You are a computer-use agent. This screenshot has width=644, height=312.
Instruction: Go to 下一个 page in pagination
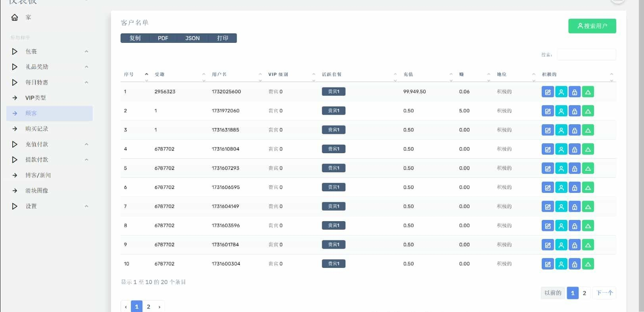coord(604,293)
